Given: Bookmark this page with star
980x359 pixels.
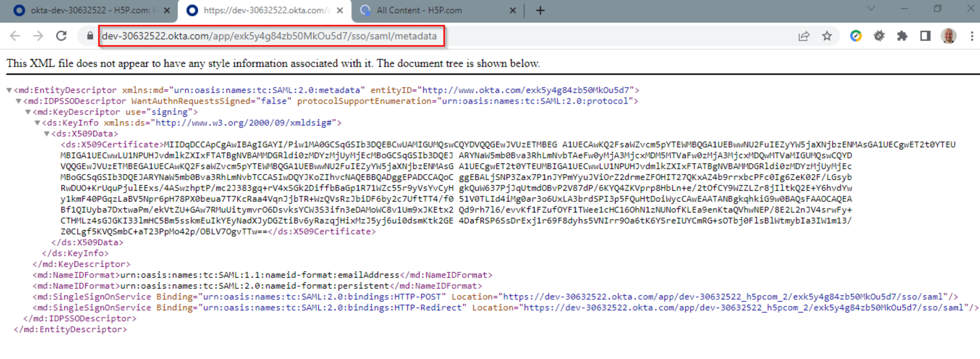Looking at the screenshot, I should 827,36.
